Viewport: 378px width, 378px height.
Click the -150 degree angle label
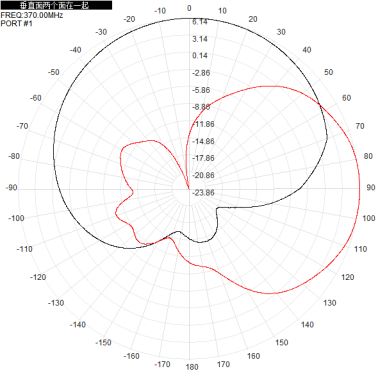coord(103,342)
